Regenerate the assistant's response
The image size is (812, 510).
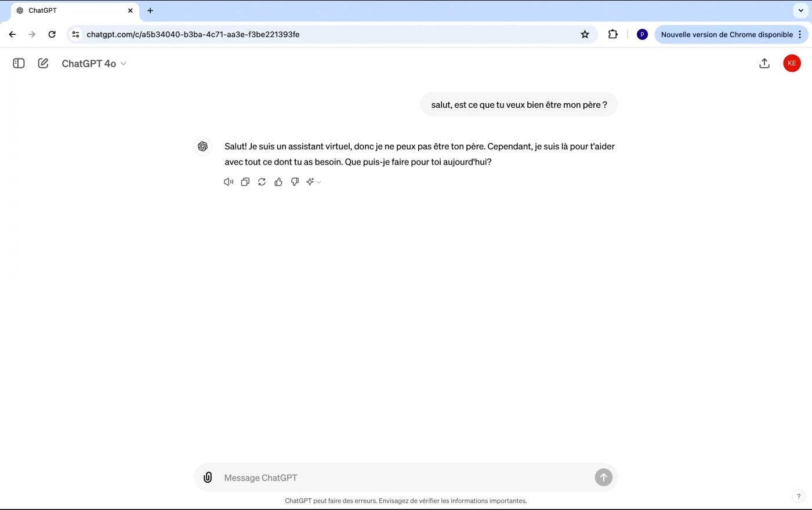(x=262, y=182)
